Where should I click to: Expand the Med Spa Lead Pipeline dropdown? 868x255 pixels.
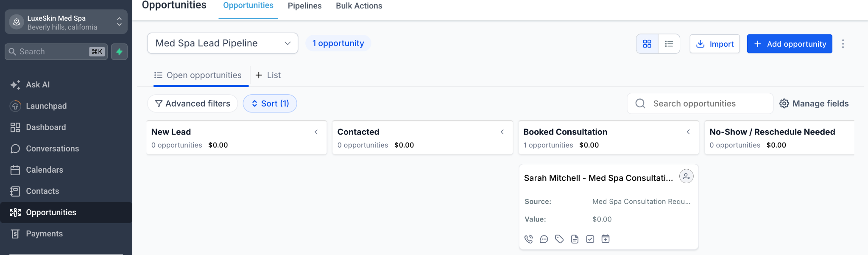(x=223, y=43)
